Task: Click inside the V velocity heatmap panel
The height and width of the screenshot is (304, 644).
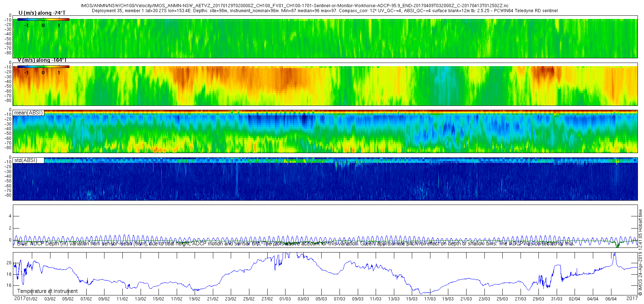Action: (325, 84)
